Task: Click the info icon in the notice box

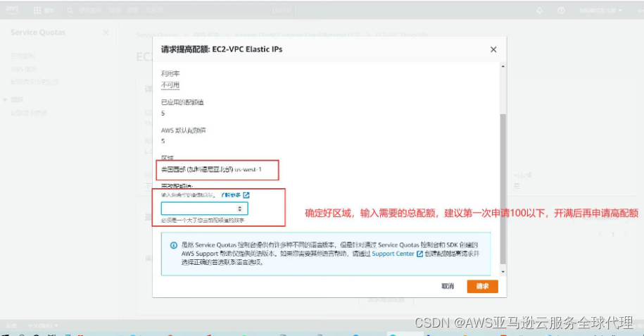Action: tap(173, 245)
